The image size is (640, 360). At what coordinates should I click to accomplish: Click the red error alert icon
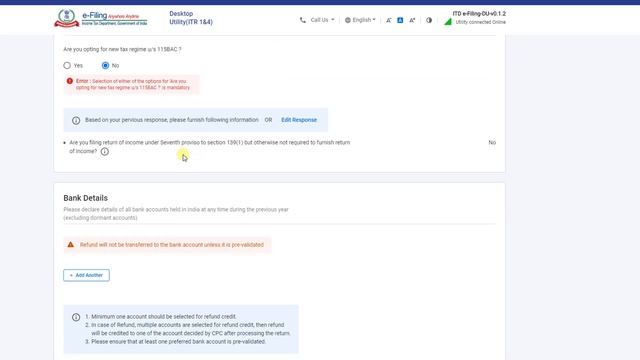click(70, 81)
